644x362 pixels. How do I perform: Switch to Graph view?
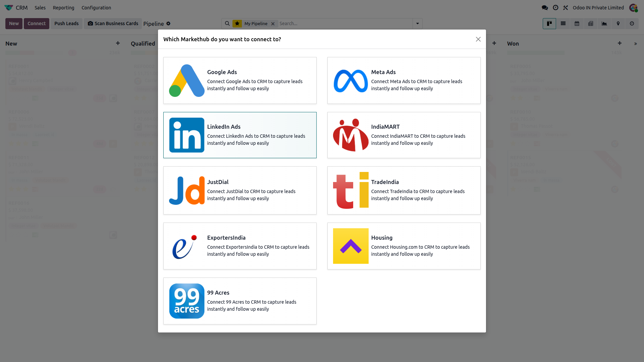point(604,23)
